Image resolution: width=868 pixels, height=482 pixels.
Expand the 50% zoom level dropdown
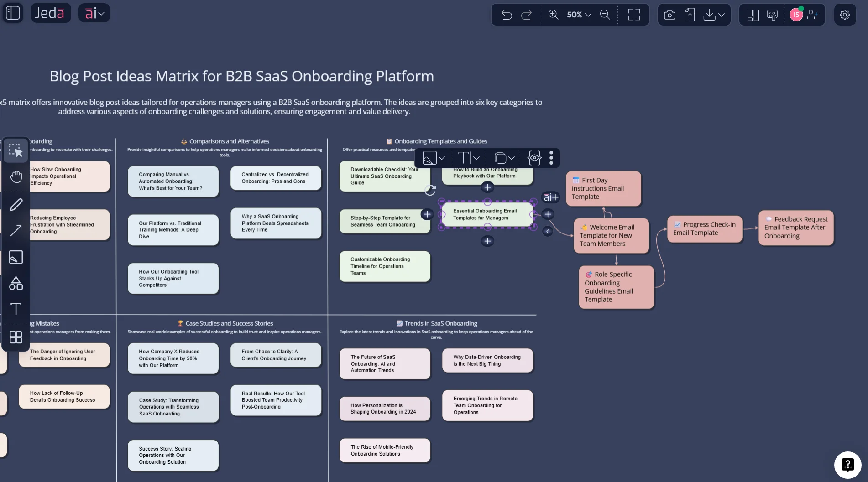(x=579, y=15)
